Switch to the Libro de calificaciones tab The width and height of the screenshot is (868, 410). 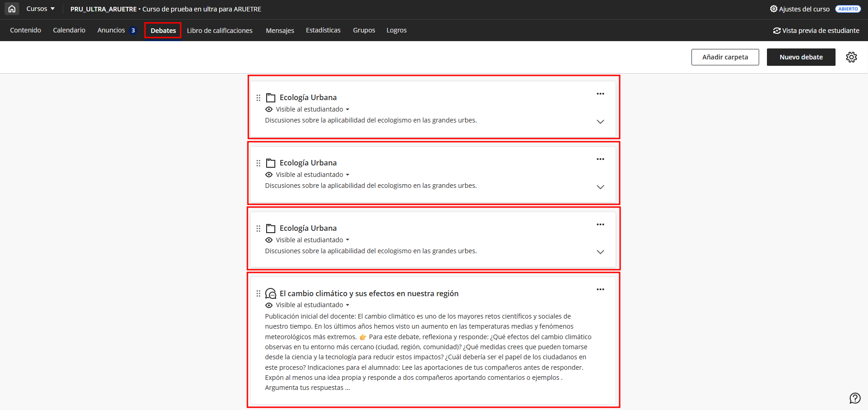tap(220, 31)
